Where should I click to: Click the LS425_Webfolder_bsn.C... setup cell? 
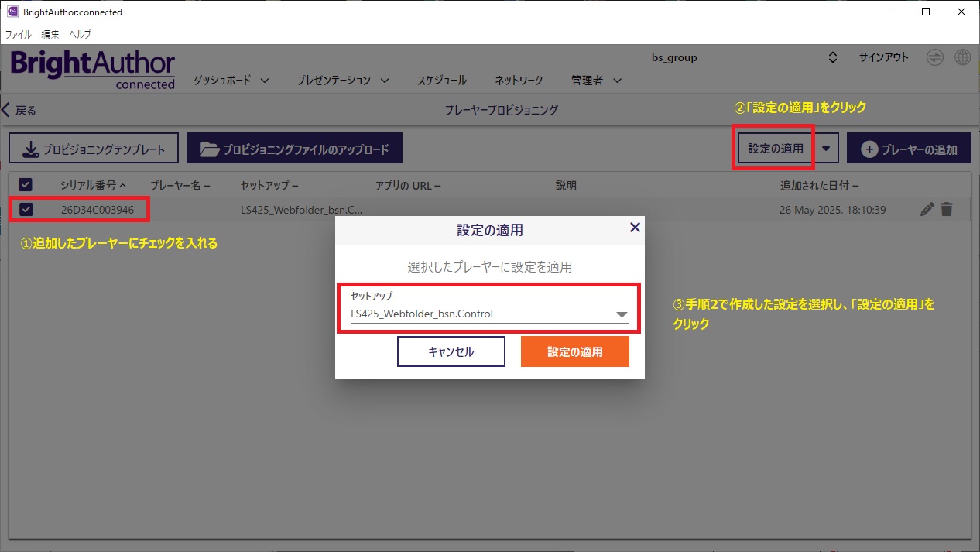click(301, 210)
